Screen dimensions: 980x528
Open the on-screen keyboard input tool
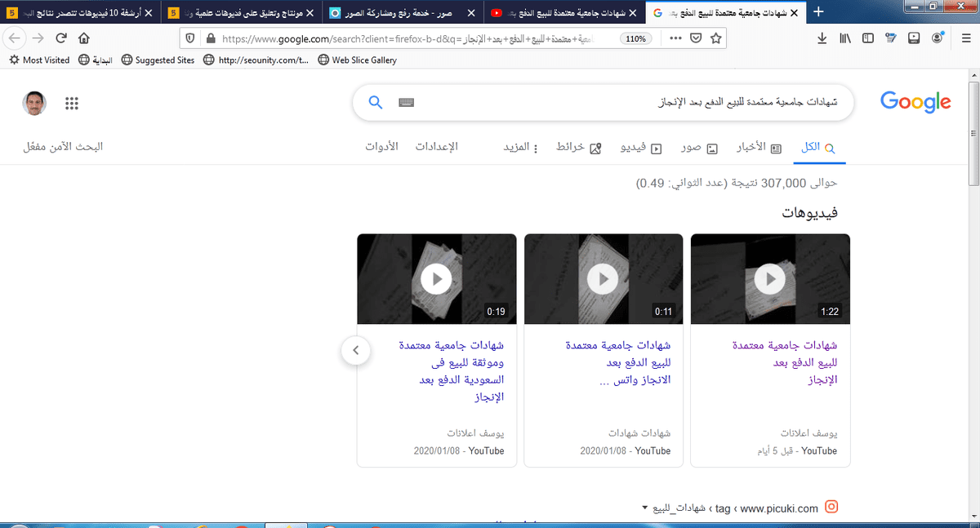click(x=407, y=103)
